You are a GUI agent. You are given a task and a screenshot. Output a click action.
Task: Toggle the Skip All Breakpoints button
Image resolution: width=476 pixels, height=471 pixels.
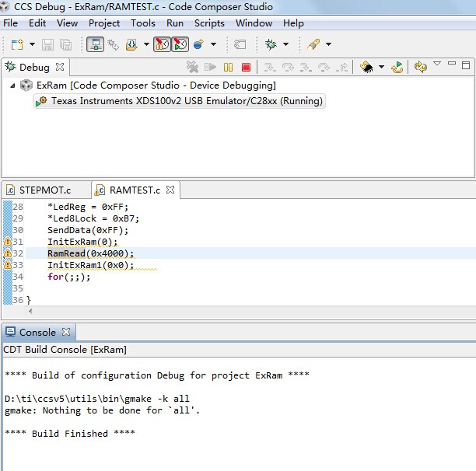162,44
